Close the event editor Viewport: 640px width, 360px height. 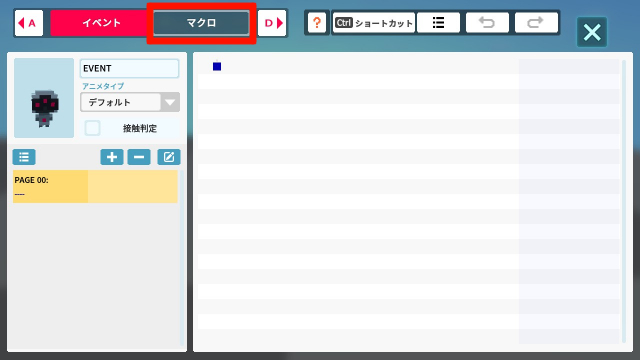coord(592,32)
